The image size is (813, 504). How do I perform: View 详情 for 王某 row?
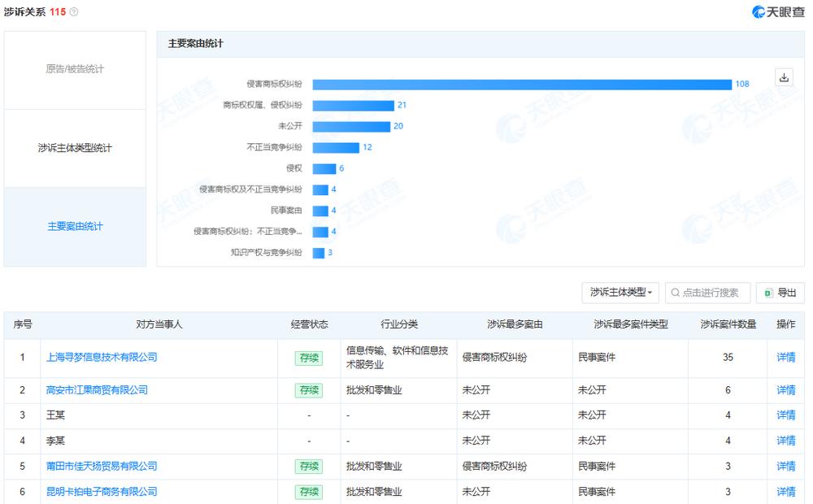point(785,415)
